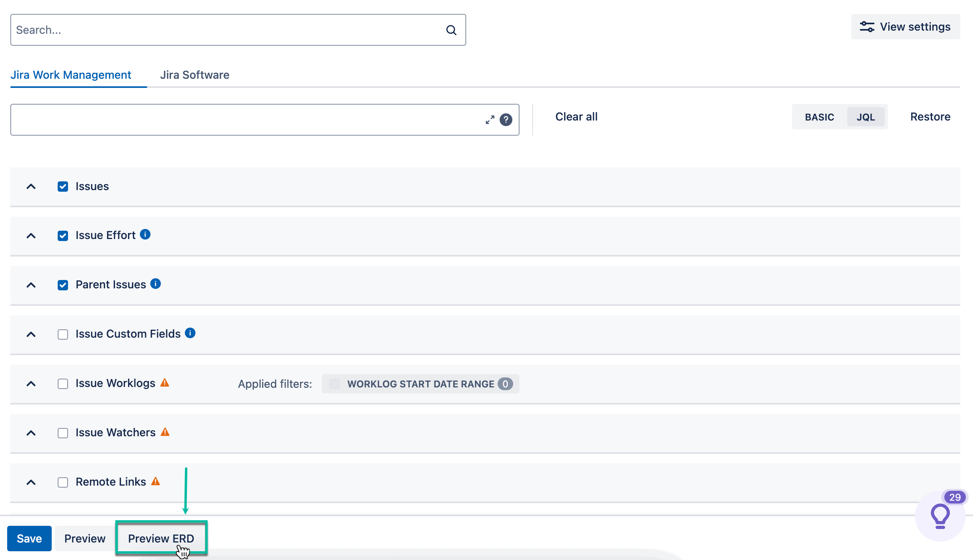
Task: Click the info icon next to Parent Issues
Action: point(156,284)
